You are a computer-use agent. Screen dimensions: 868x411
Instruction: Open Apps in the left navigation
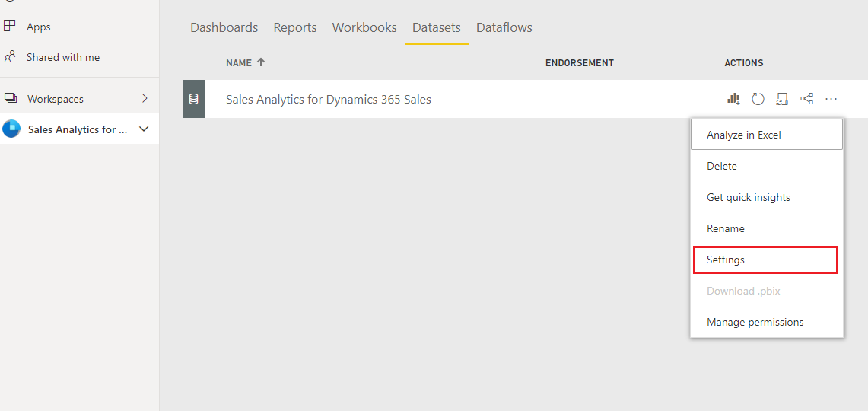point(39,27)
